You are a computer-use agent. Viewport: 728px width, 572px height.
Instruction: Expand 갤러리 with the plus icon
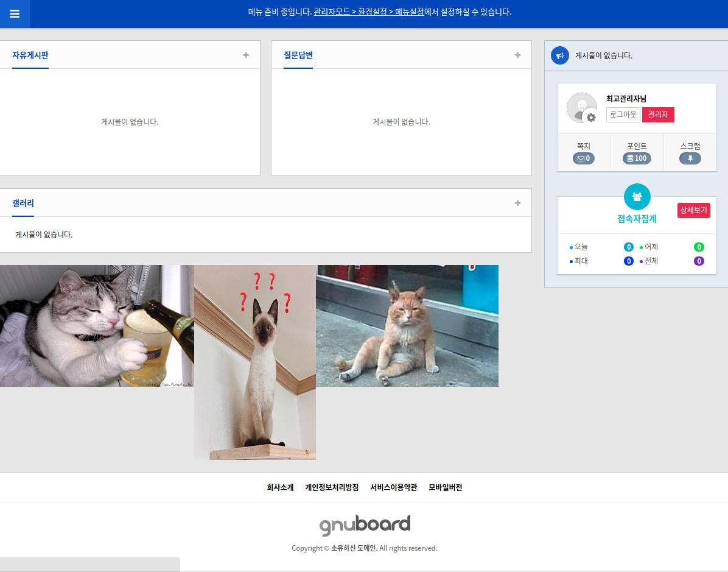517,203
